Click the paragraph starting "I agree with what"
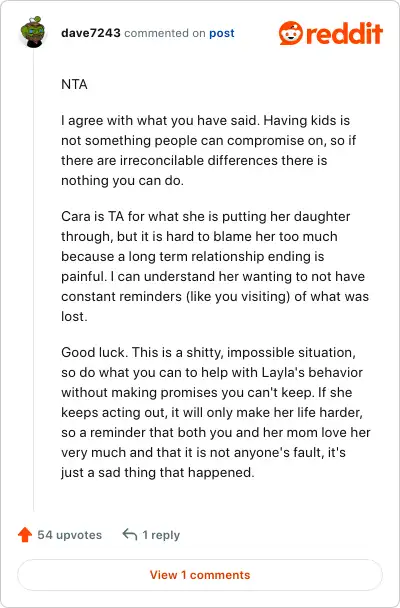 [x=208, y=150]
